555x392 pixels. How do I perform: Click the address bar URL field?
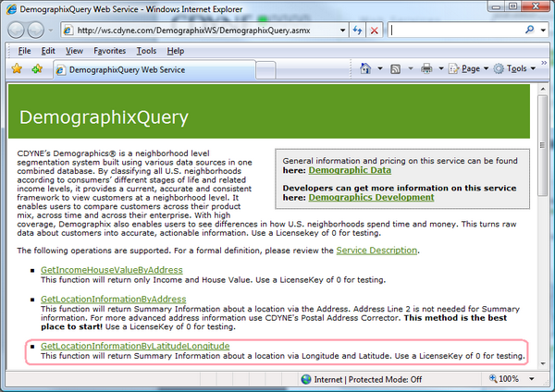point(205,31)
